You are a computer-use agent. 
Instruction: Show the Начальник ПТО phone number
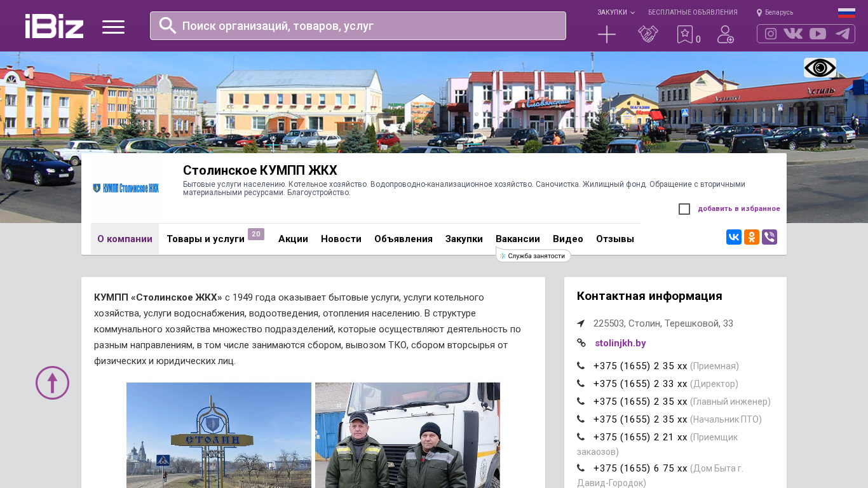coord(641,419)
